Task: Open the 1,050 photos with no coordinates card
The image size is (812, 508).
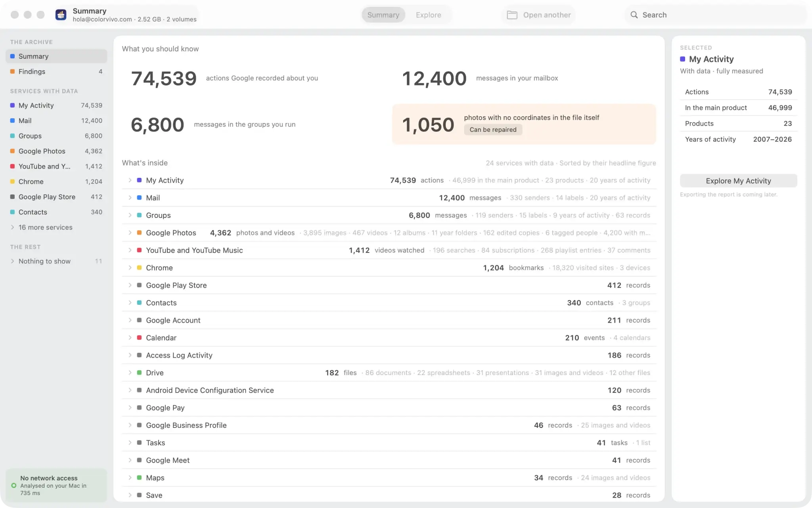Action: click(524, 124)
